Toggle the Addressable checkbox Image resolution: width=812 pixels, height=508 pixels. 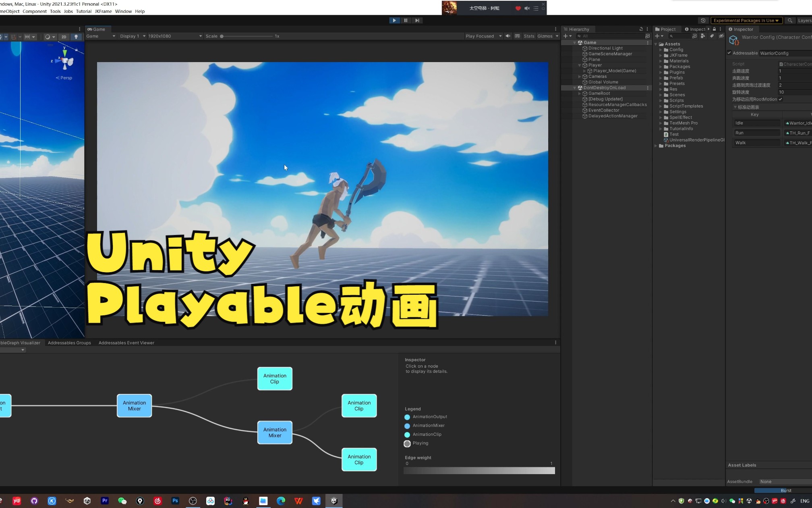click(729, 53)
